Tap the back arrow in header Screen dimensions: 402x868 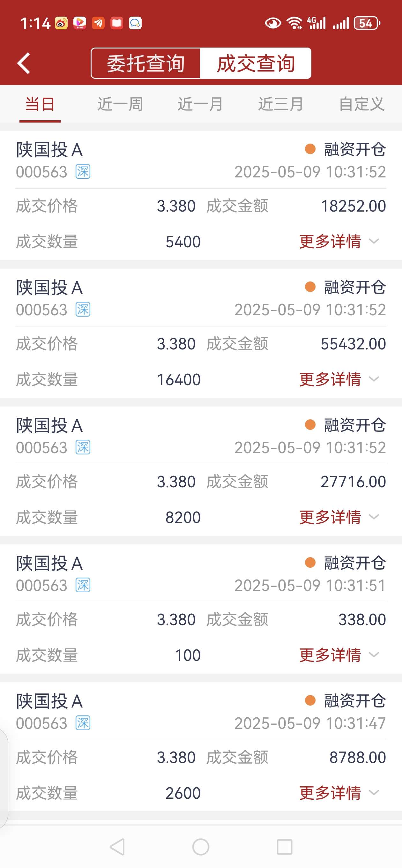[x=24, y=63]
